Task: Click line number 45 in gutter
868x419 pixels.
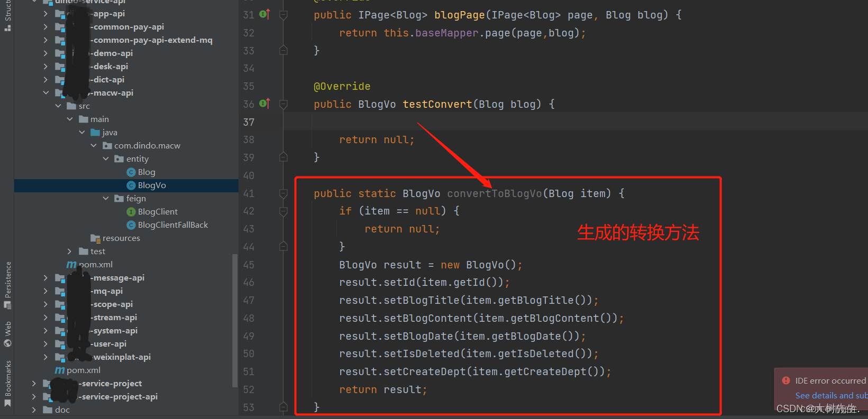Action: coord(249,265)
